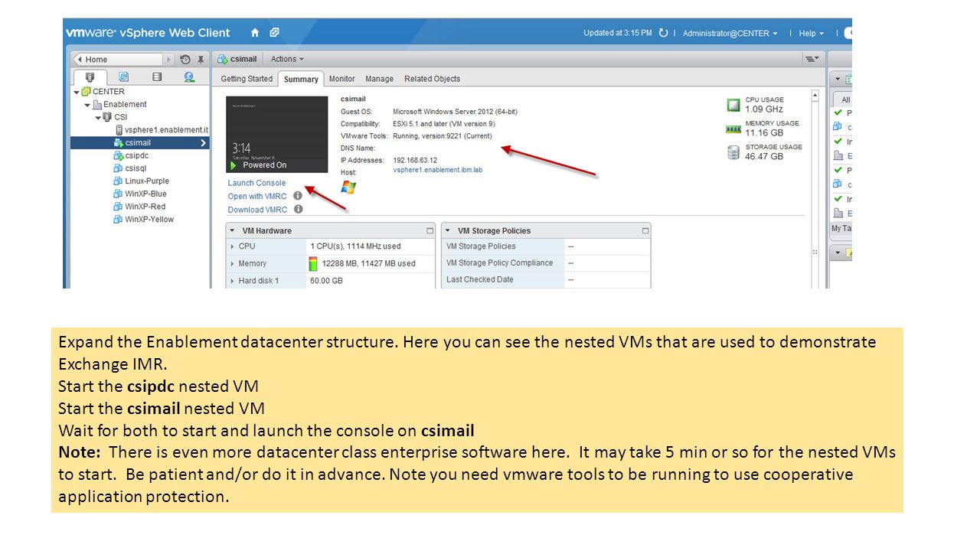The height and width of the screenshot is (551, 980).
Task: Collapse the CSI cluster node
Action: coord(98,117)
